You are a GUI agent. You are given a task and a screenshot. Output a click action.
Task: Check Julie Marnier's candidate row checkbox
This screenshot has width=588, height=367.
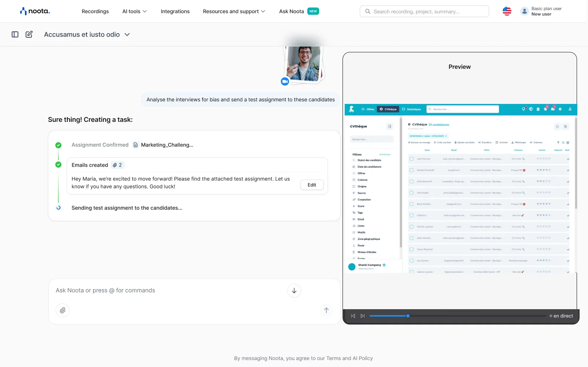(x=411, y=159)
